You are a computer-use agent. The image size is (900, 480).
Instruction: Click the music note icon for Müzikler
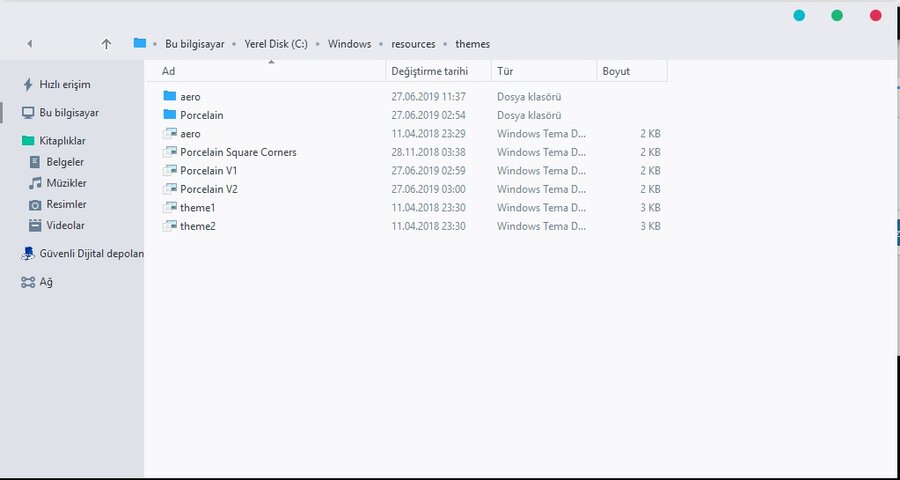[36, 183]
